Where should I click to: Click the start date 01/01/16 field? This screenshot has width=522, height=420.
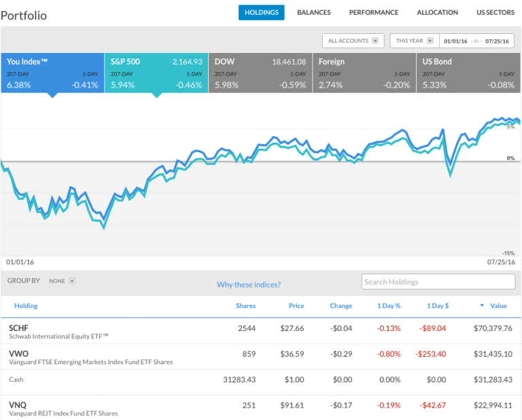456,41
